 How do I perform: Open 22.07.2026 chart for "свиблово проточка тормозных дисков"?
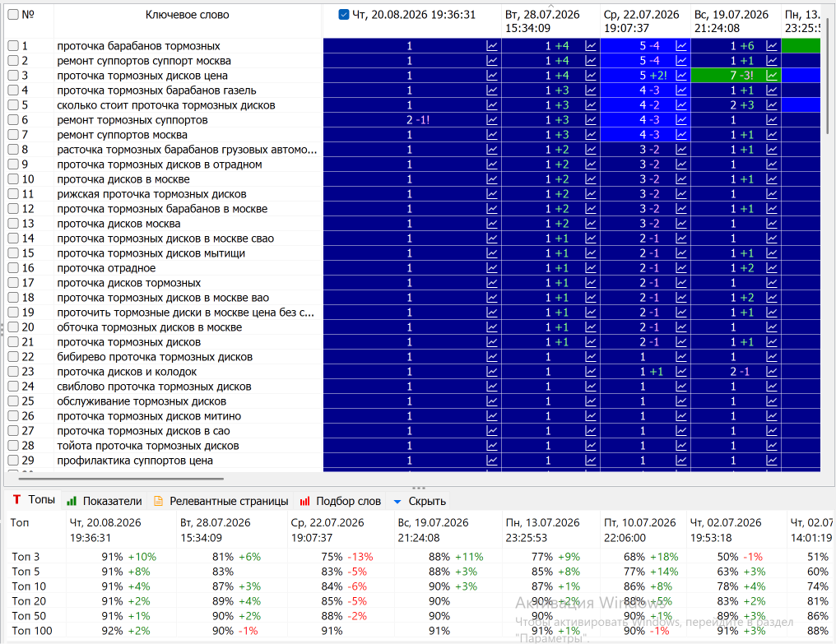click(x=680, y=387)
